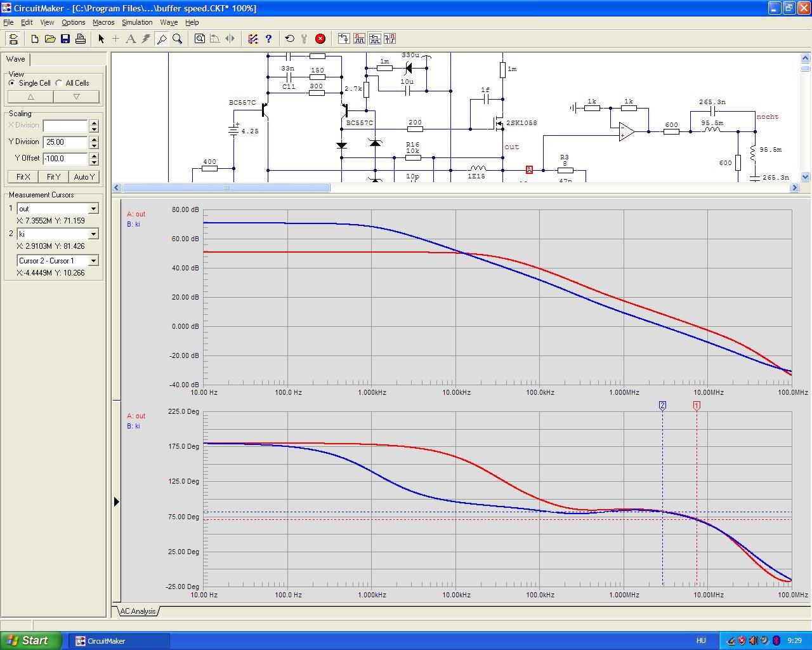The width and height of the screenshot is (812, 650).
Task: Click the red cursor 1 marker on phase plot
Action: coord(697,406)
